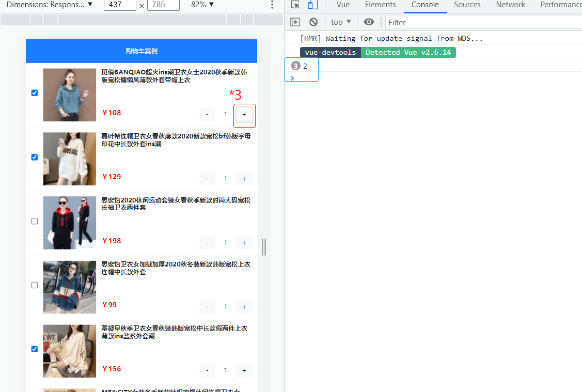Increase quantity of the ¥156 item
The image size is (582, 392).
coord(244,370)
